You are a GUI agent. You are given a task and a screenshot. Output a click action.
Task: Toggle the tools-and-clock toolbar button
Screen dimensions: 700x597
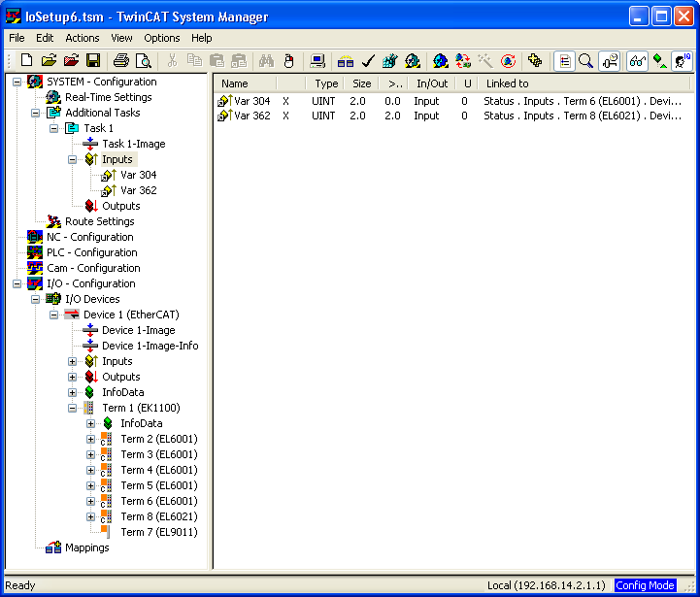coord(610,61)
